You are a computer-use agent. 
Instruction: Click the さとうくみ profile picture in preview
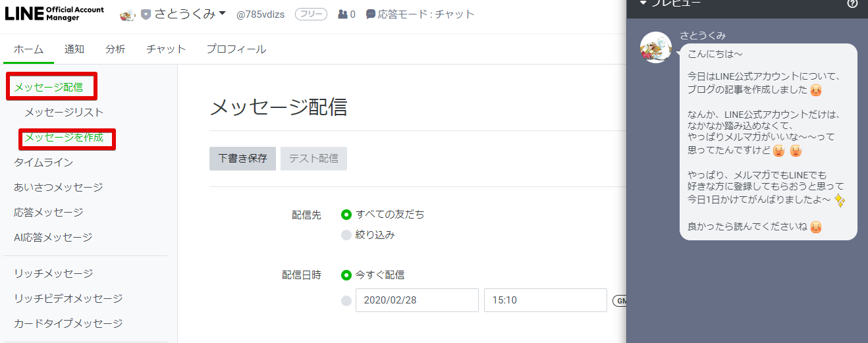pyautogui.click(x=656, y=47)
